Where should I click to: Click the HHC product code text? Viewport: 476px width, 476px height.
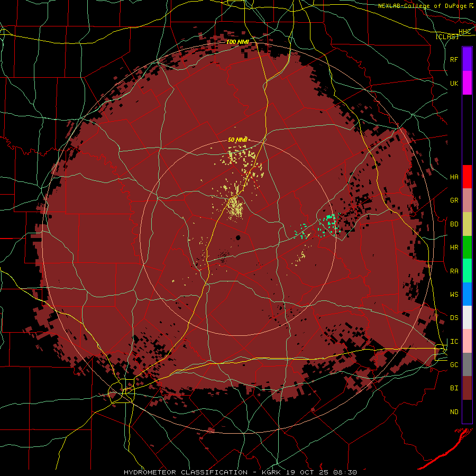click(x=465, y=32)
